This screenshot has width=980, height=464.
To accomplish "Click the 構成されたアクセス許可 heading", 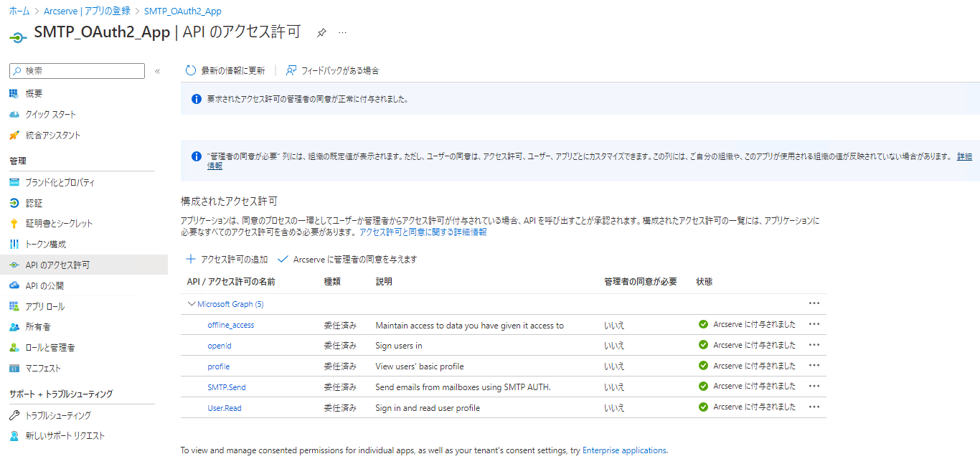I will point(229,202).
